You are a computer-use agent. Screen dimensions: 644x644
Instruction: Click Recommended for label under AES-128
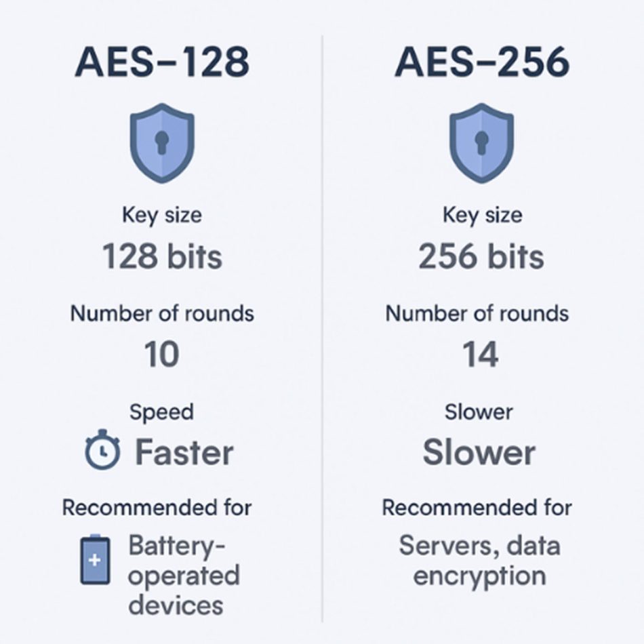coord(157,508)
